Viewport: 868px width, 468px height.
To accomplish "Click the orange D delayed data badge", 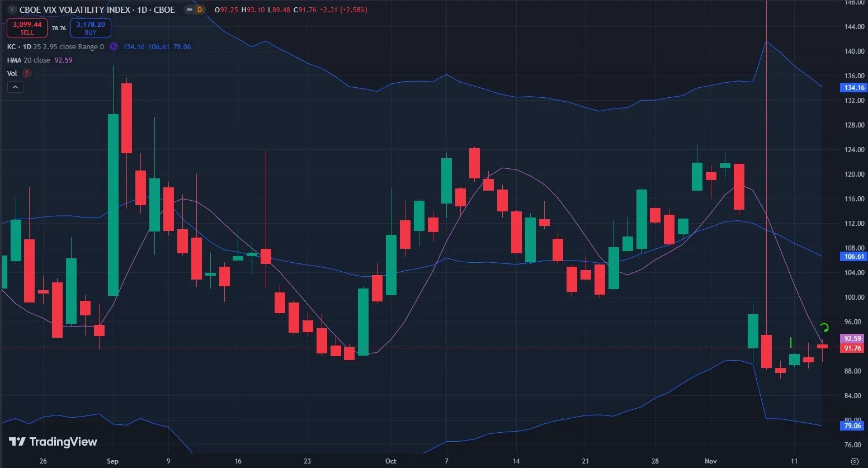I will coord(200,10).
